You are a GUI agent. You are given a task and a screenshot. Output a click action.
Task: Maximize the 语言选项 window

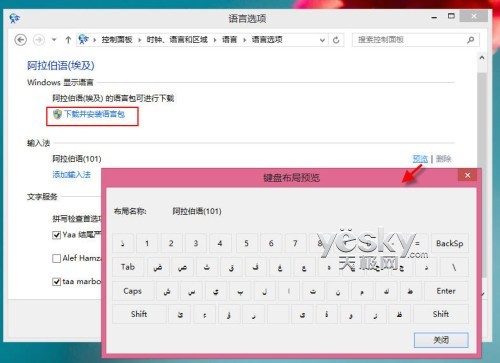tap(451, 16)
